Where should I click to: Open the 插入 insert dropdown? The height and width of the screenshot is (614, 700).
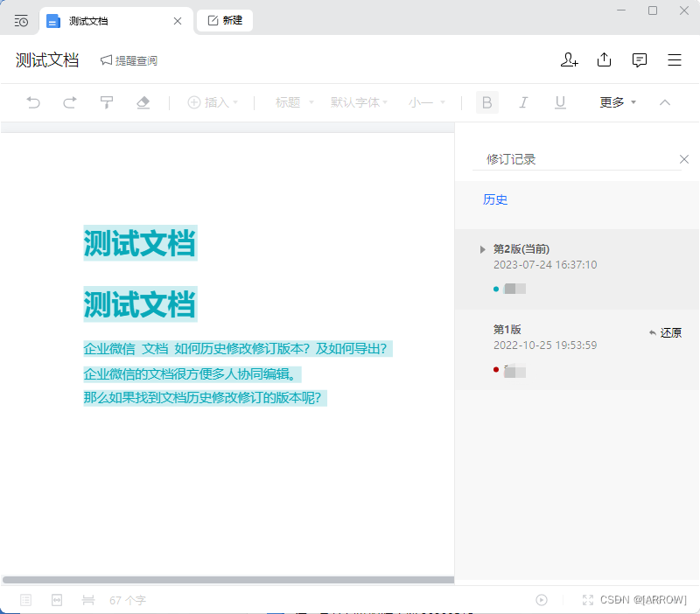pos(213,102)
